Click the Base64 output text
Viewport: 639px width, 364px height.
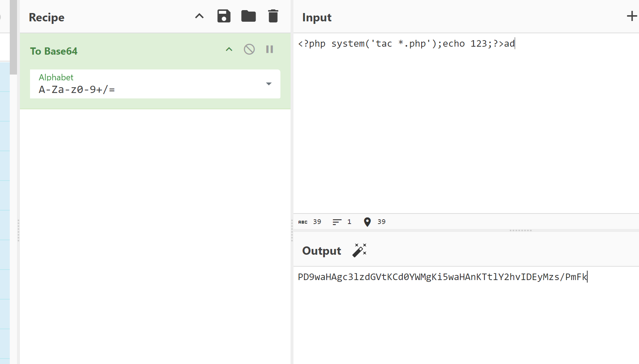(442, 277)
